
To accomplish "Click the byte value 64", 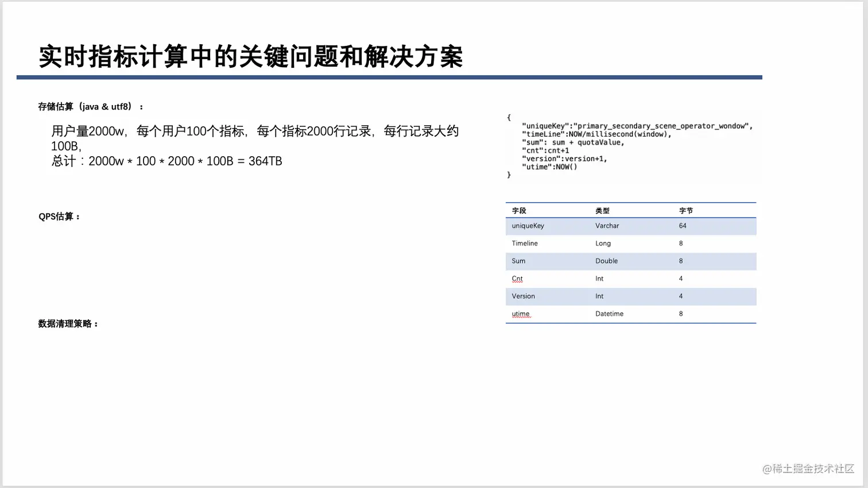I will [x=683, y=226].
